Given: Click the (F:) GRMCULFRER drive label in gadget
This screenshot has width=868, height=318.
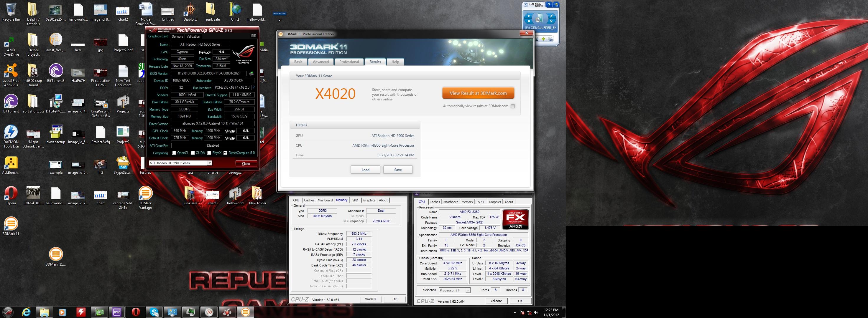Looking at the screenshot, I should 540,28.
